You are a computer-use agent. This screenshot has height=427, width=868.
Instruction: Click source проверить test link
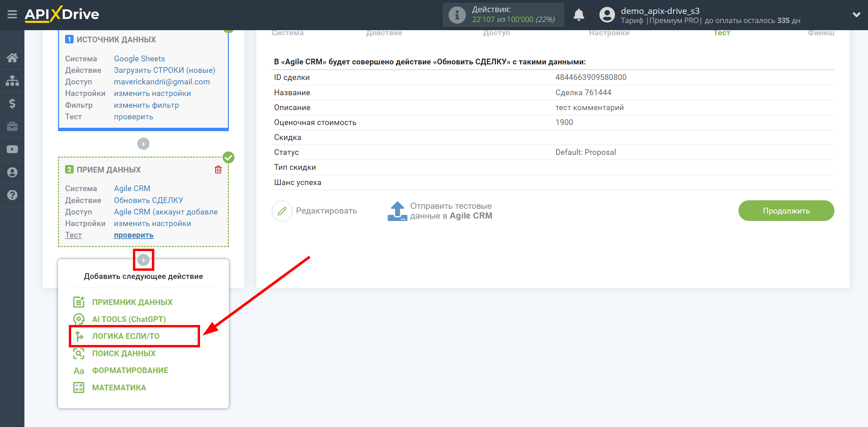(133, 117)
